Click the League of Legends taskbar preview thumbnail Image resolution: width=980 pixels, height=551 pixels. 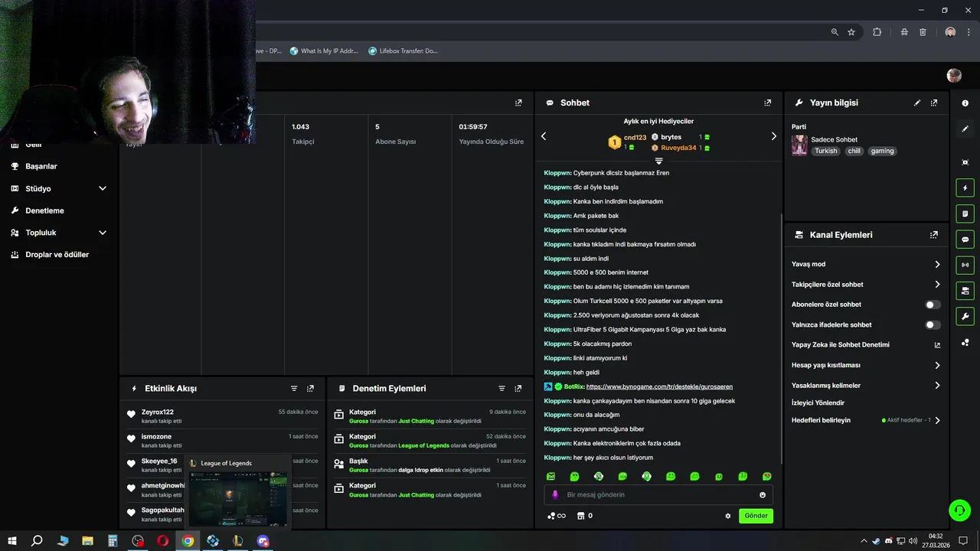[x=238, y=499]
